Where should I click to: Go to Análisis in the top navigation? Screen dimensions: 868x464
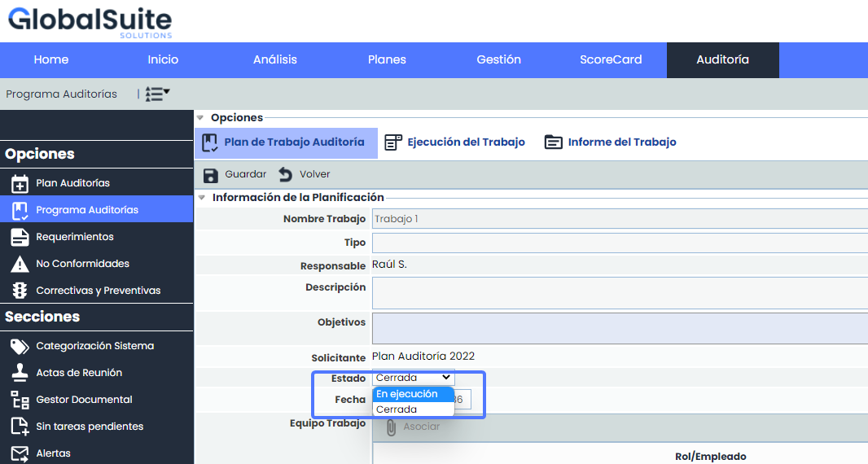tap(275, 59)
